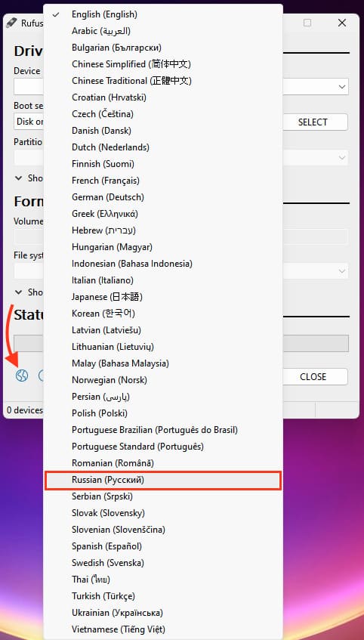Click the globe language icon
The height and width of the screenshot is (640, 364).
(x=22, y=376)
